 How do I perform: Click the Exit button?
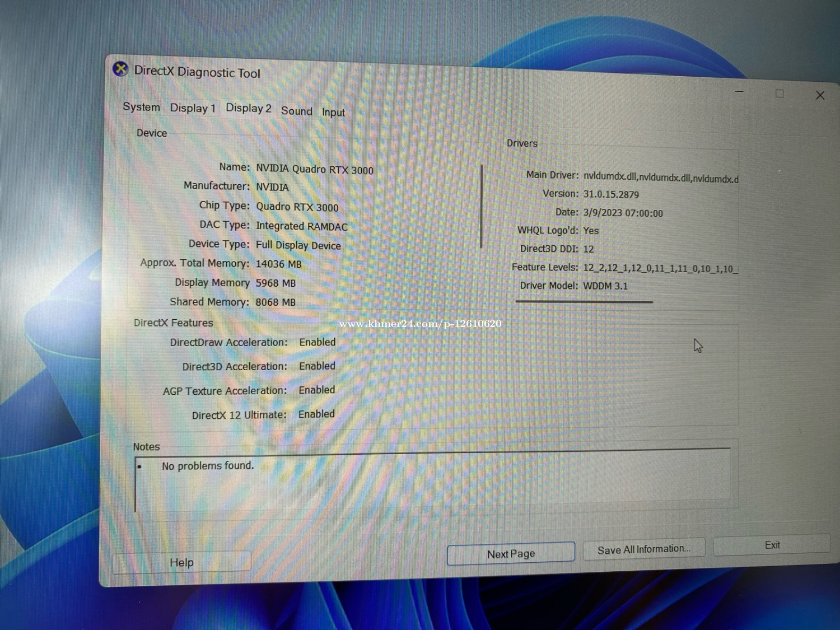(x=772, y=545)
